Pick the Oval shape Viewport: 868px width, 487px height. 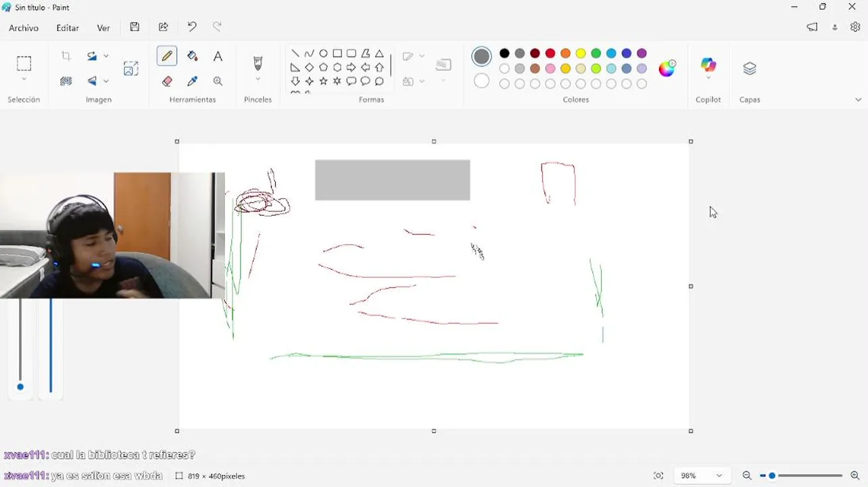323,53
